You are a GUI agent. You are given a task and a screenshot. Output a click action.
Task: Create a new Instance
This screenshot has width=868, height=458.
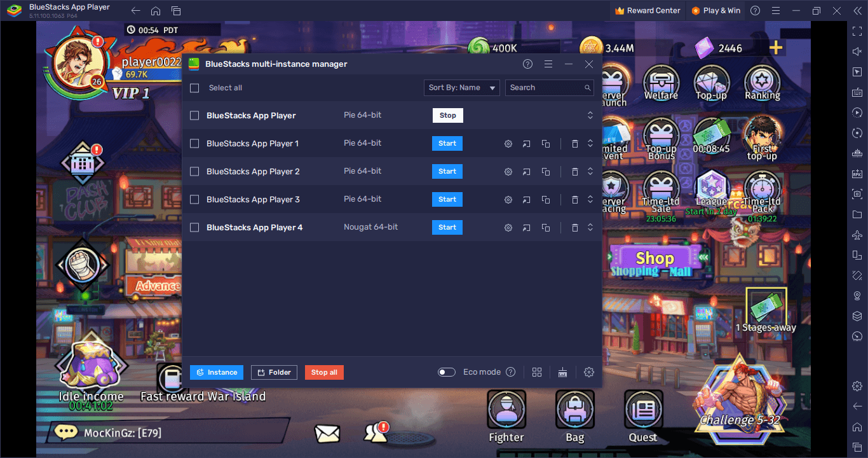(x=217, y=372)
